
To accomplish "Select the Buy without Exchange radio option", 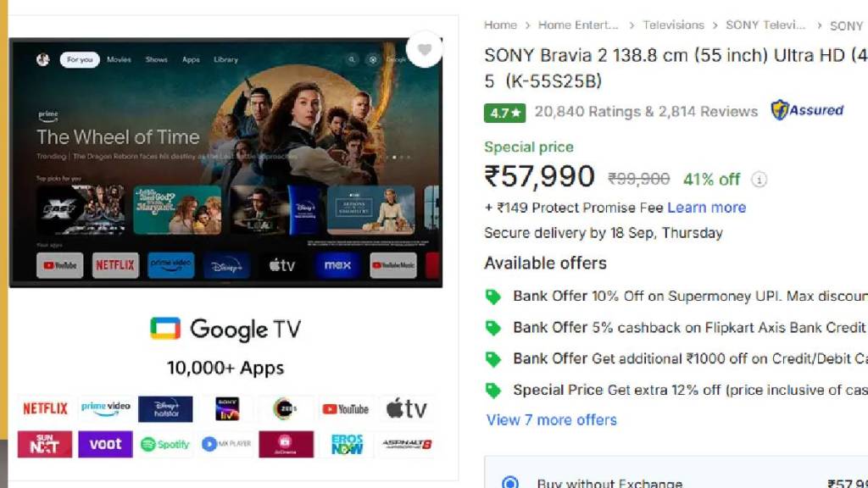I will (509, 482).
